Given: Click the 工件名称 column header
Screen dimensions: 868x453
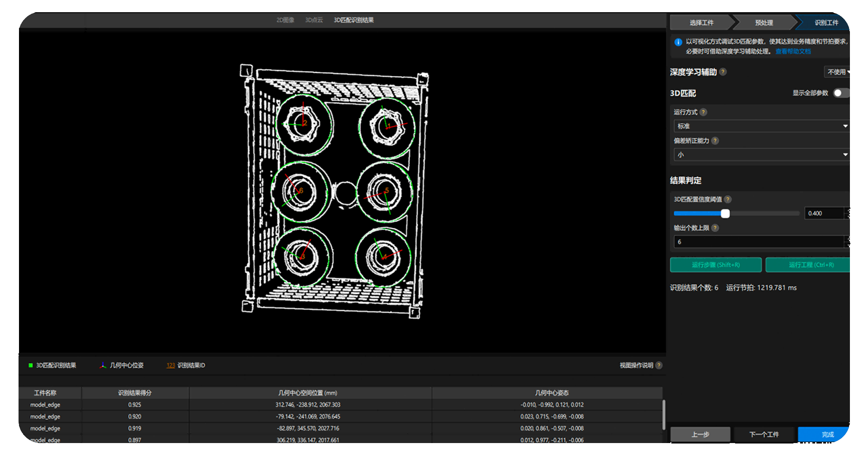Looking at the screenshot, I should (x=45, y=393).
